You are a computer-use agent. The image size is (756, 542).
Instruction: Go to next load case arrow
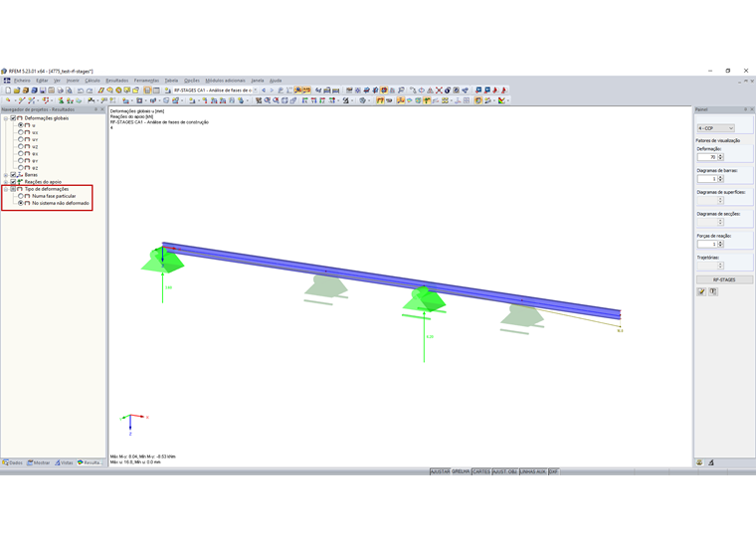point(272,90)
